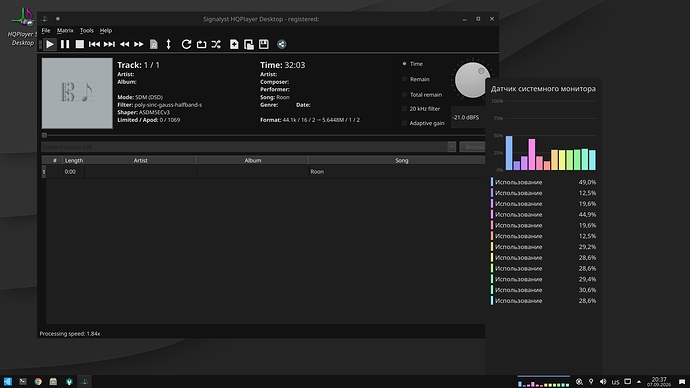Viewport: 690px width, 388px height.
Task: Click the album cover art thumbnail
Action: (x=77, y=93)
